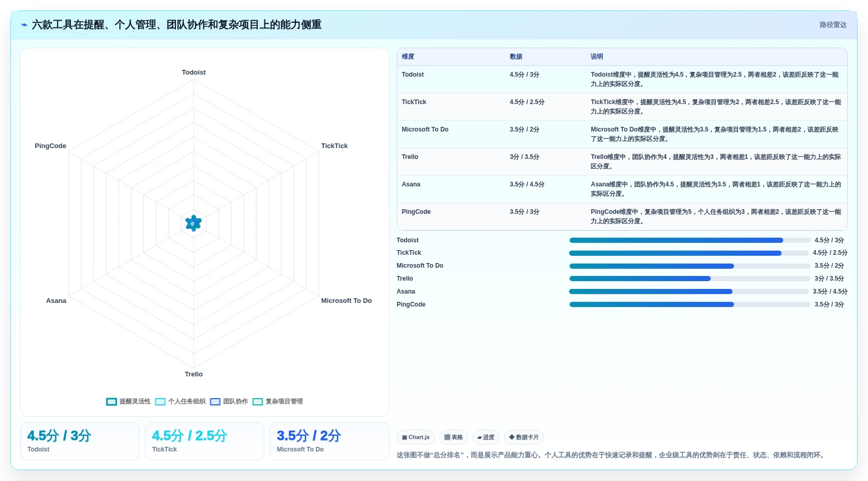Click the PingCode progress bar
Screen dimensions: 868x481
tap(690, 304)
